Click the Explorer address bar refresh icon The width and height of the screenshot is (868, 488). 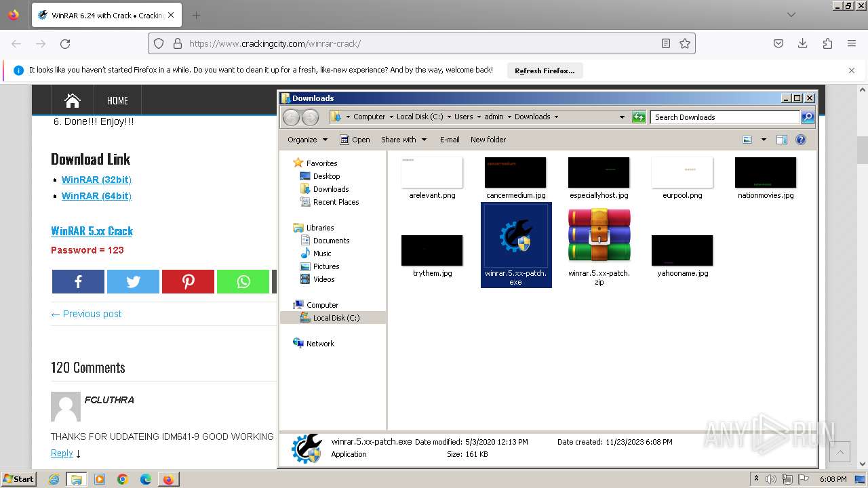tap(639, 117)
